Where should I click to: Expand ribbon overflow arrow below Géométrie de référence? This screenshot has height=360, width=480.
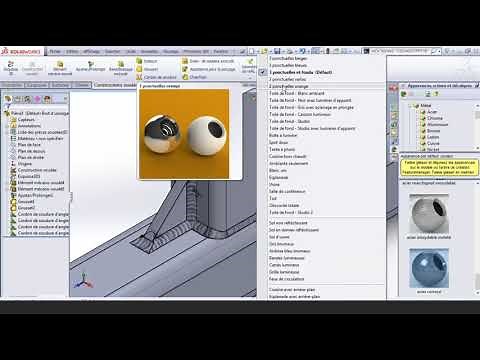250,77
